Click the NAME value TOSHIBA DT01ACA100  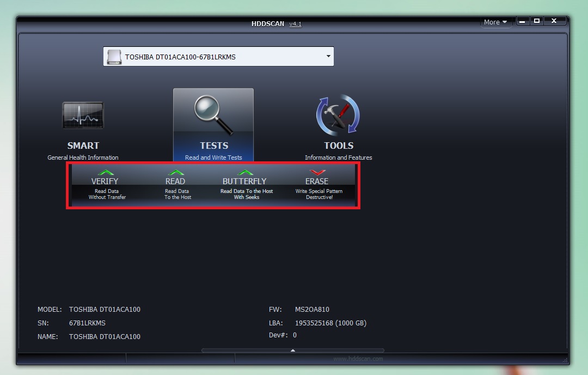105,337
